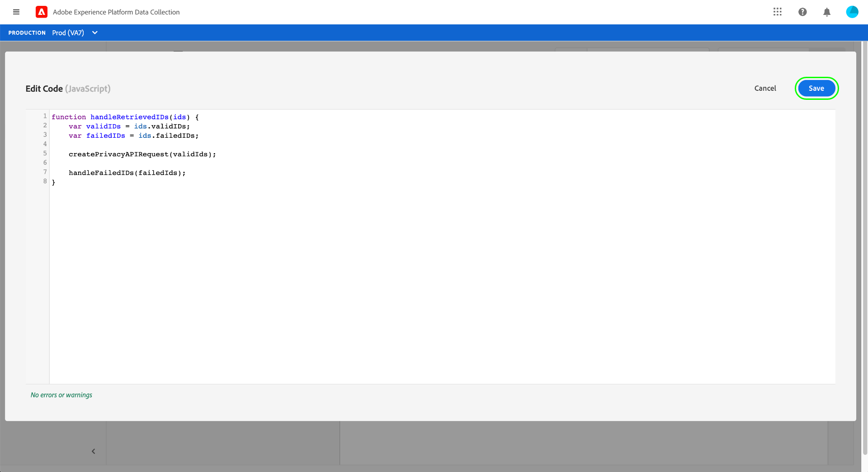868x472 pixels.
Task: View notifications bell icon
Action: click(827, 12)
